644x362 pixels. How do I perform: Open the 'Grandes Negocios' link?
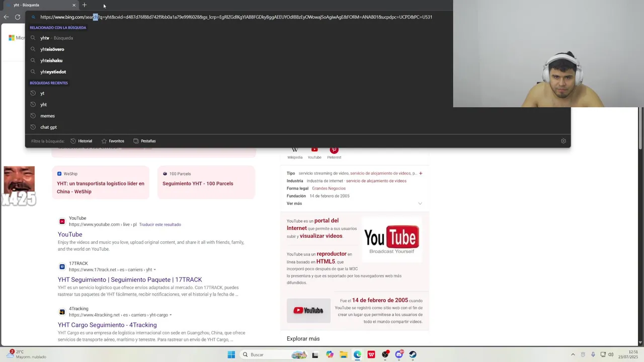click(329, 189)
